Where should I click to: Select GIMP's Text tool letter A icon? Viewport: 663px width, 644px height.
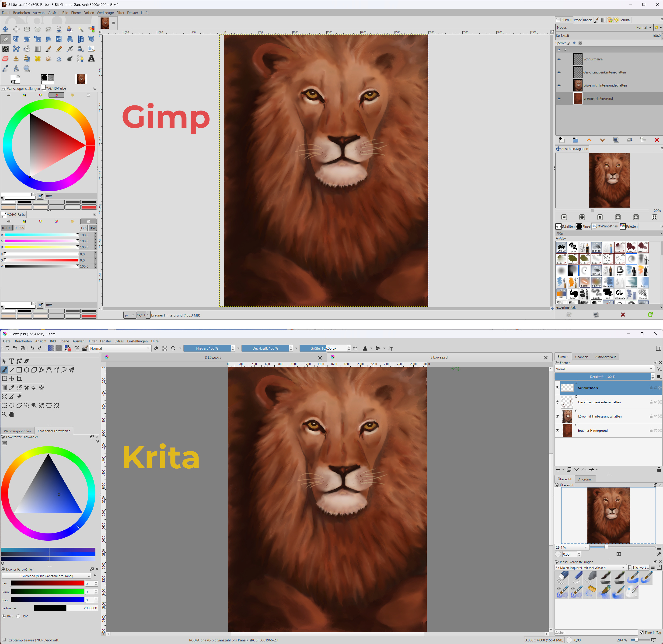pos(91,59)
